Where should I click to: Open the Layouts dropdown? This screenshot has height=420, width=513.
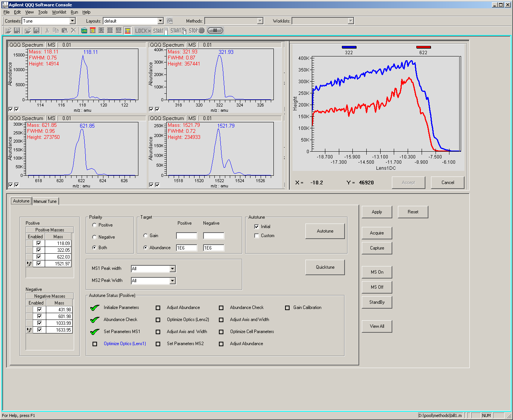[161, 21]
